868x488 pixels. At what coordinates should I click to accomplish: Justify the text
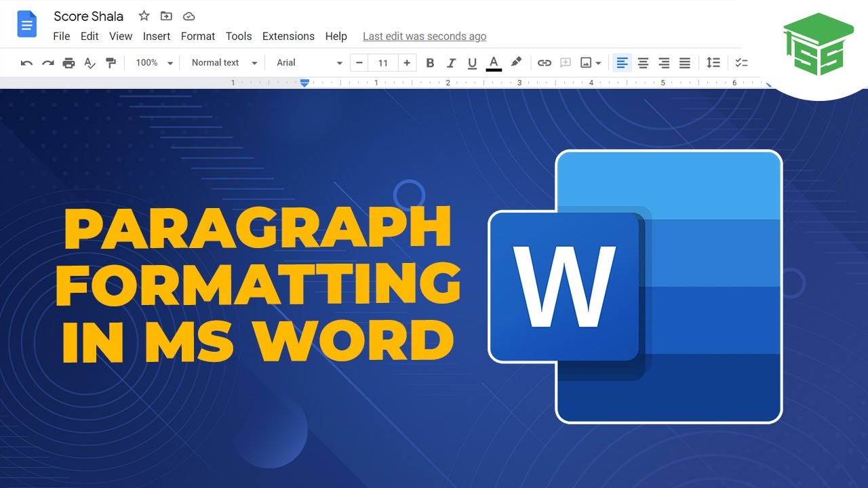pyautogui.click(x=685, y=63)
